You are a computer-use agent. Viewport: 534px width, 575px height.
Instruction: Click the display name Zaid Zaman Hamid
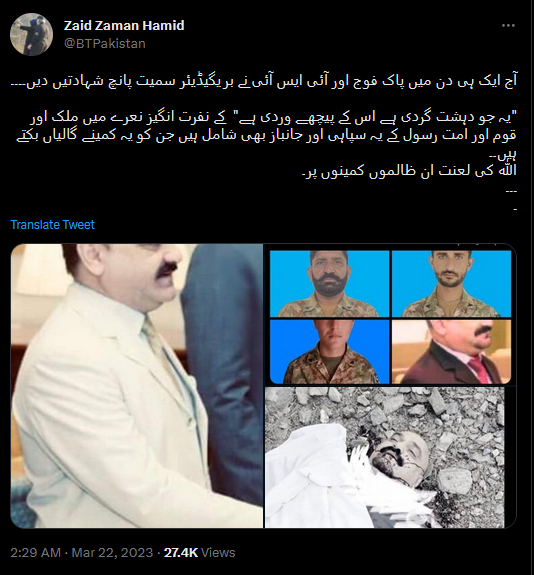pyautogui.click(x=124, y=25)
